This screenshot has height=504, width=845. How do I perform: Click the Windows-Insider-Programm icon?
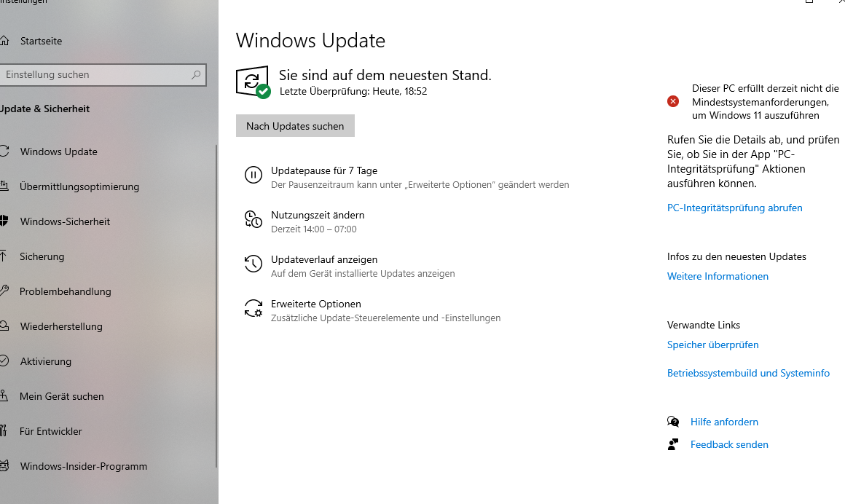tap(4, 465)
